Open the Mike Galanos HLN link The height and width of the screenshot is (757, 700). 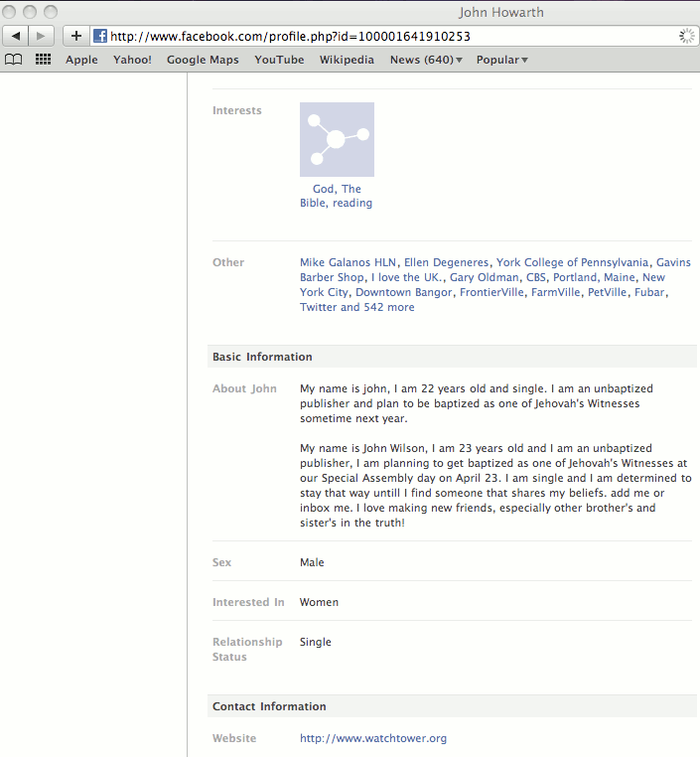[x=348, y=262]
